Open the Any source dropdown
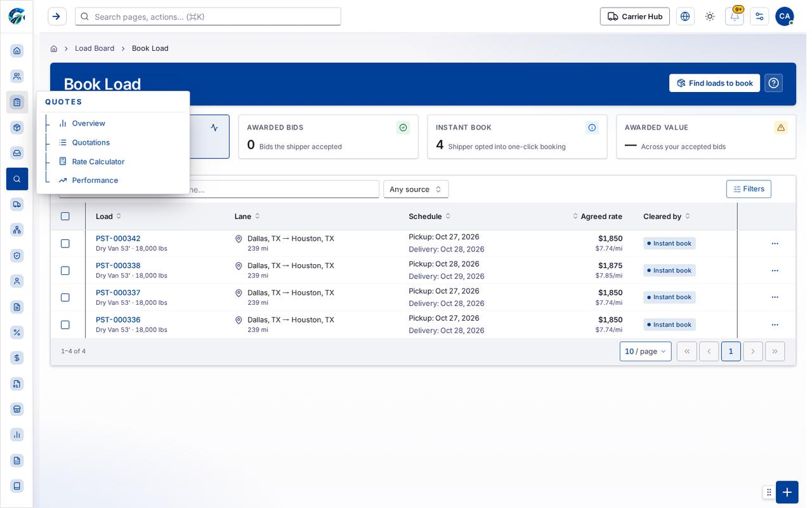The height and width of the screenshot is (508, 812). (x=416, y=189)
